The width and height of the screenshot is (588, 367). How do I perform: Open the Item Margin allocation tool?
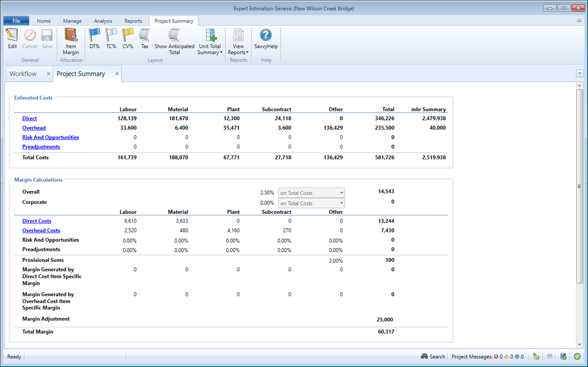71,35
